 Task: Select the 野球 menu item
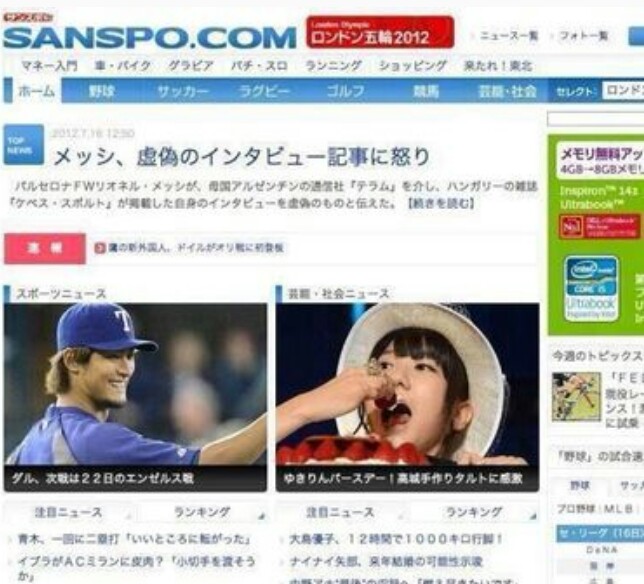[102, 91]
